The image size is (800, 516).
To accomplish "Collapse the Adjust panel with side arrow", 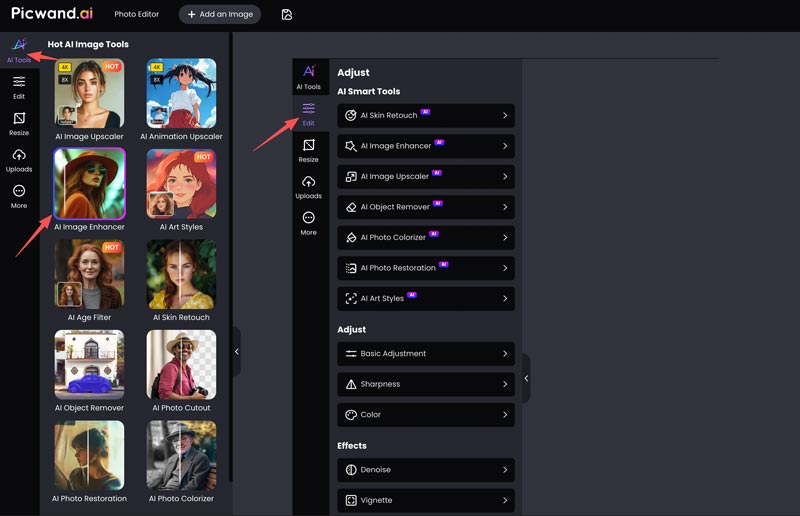I will [527, 378].
